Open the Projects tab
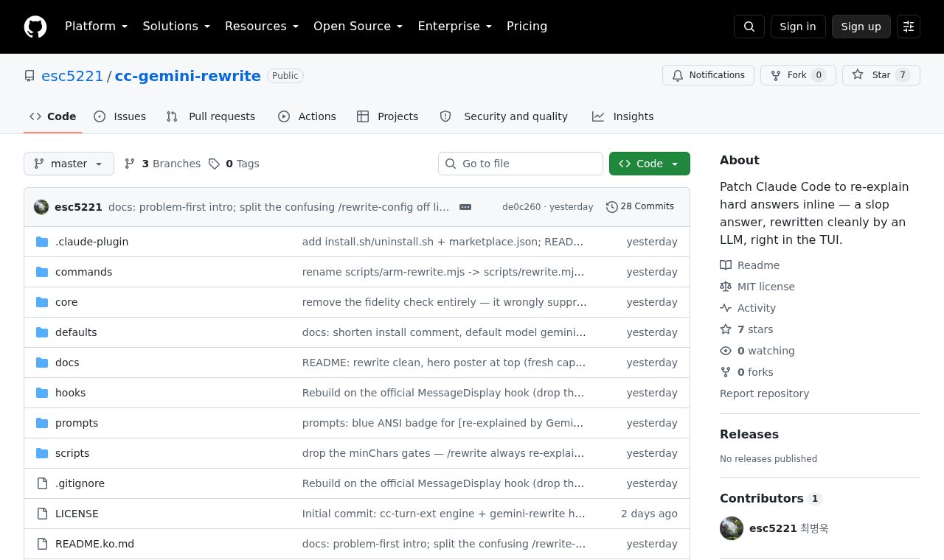 tap(387, 116)
